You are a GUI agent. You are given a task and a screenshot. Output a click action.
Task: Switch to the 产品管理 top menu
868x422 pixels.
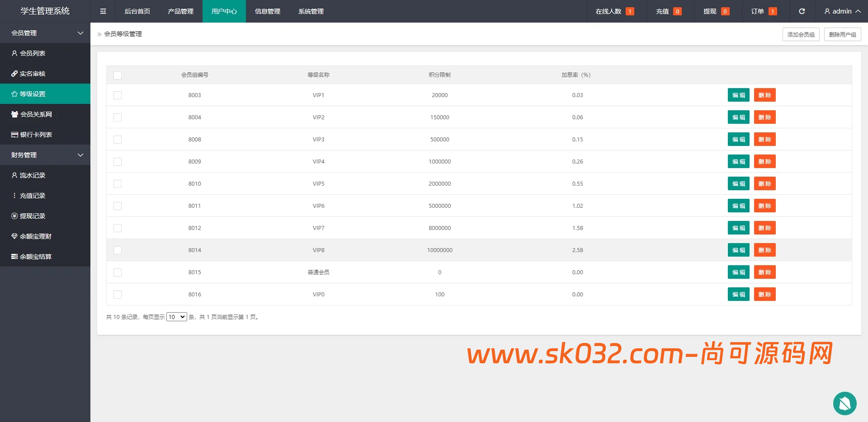[x=180, y=11]
